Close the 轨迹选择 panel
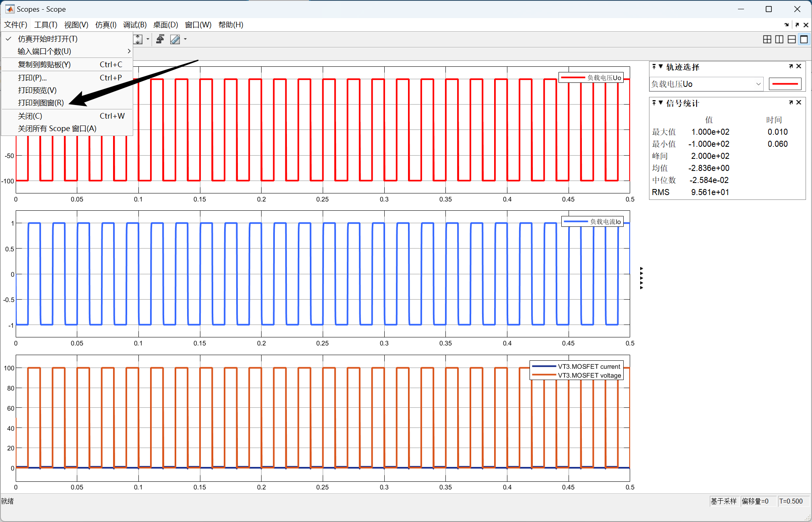This screenshot has height=522, width=812. (x=799, y=66)
